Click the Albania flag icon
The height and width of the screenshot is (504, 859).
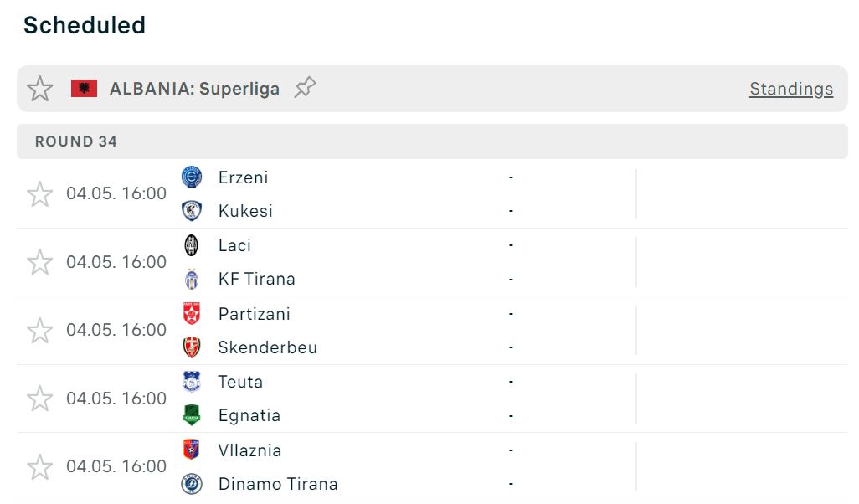(x=85, y=89)
